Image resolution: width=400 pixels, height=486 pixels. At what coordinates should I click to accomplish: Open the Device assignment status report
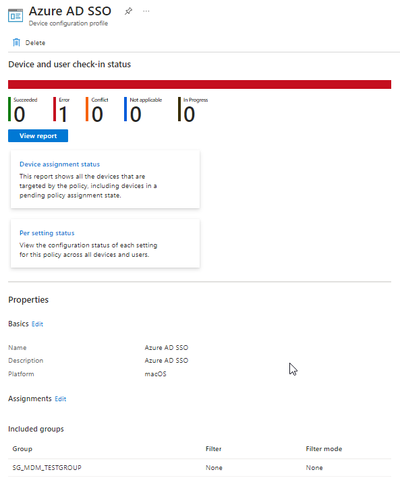pos(60,164)
